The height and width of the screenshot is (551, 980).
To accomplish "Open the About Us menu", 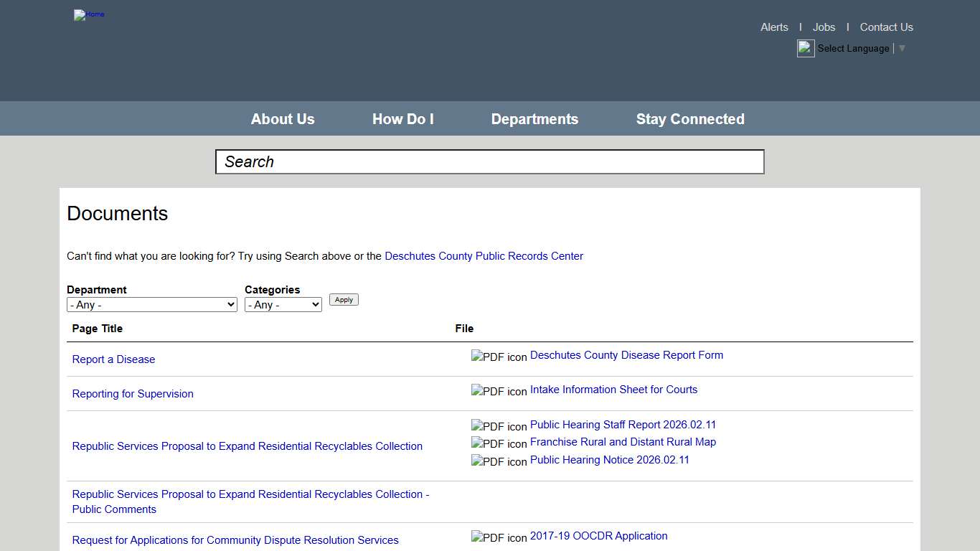I will (283, 119).
